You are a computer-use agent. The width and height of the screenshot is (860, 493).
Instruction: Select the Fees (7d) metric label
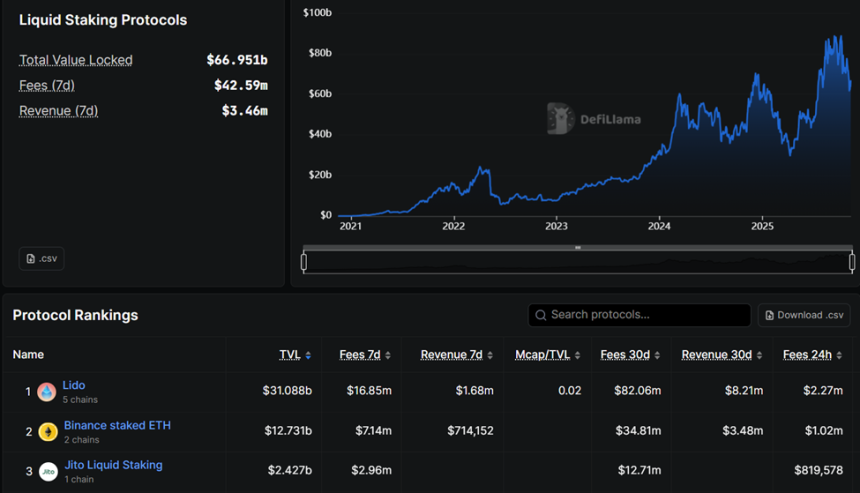pyautogui.click(x=47, y=86)
